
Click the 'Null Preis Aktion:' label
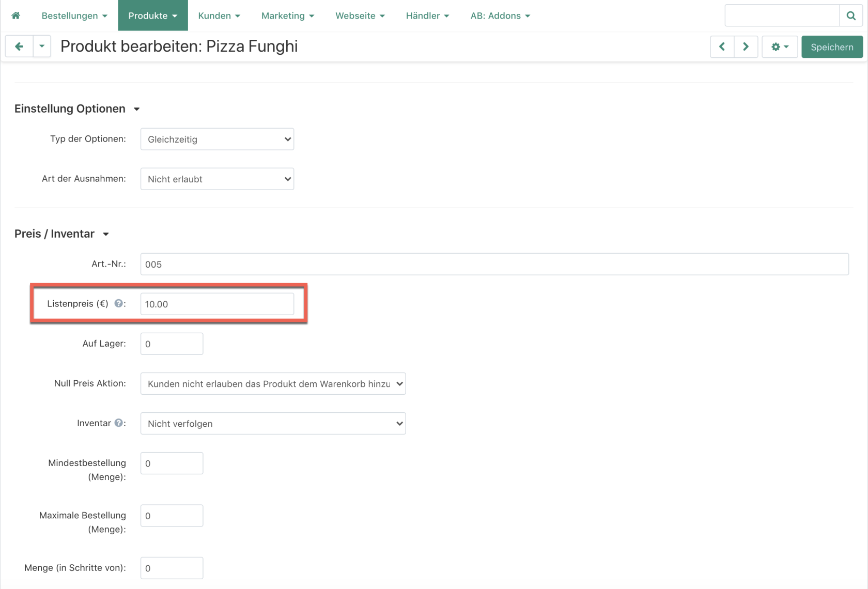pos(90,383)
